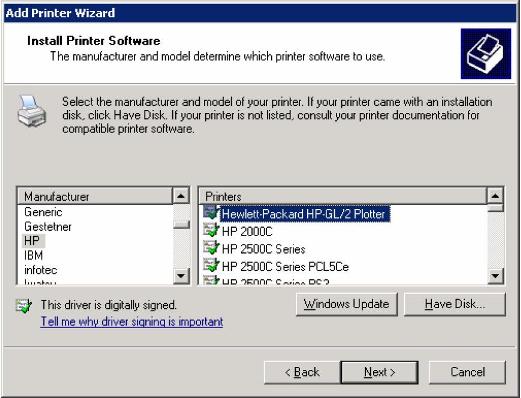Click the signed driver icon beside HP 2500C Series
Viewport: 521px width, 398px height.
pyautogui.click(x=211, y=248)
